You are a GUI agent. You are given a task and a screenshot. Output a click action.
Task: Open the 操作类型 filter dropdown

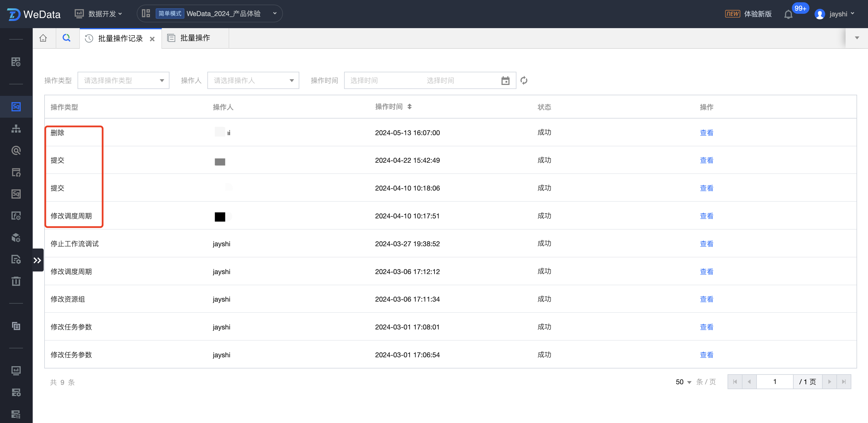click(123, 80)
